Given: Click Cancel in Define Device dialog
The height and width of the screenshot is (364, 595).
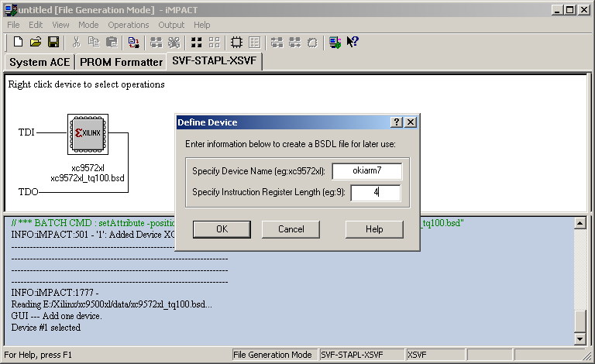Looking at the screenshot, I should [291, 229].
